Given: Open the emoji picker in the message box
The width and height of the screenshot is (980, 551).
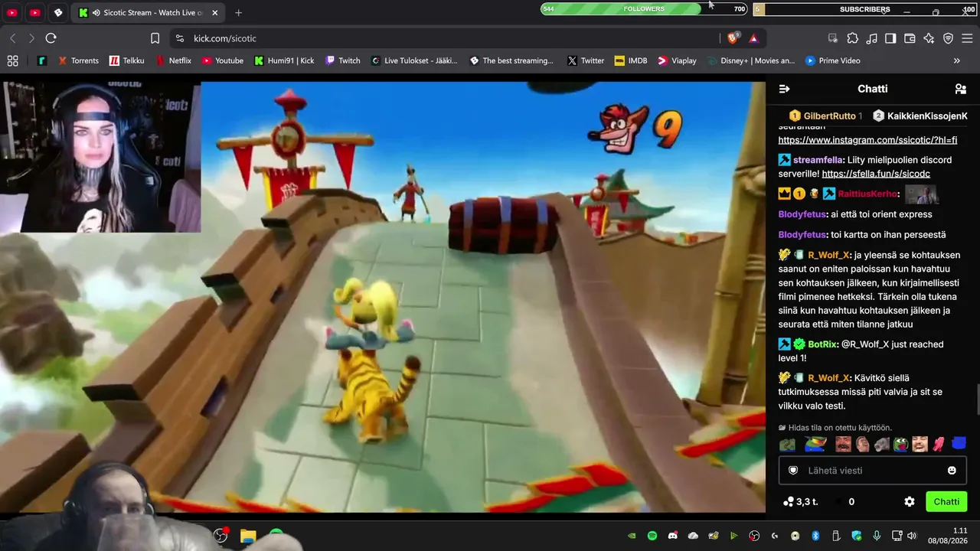Looking at the screenshot, I should click(952, 471).
